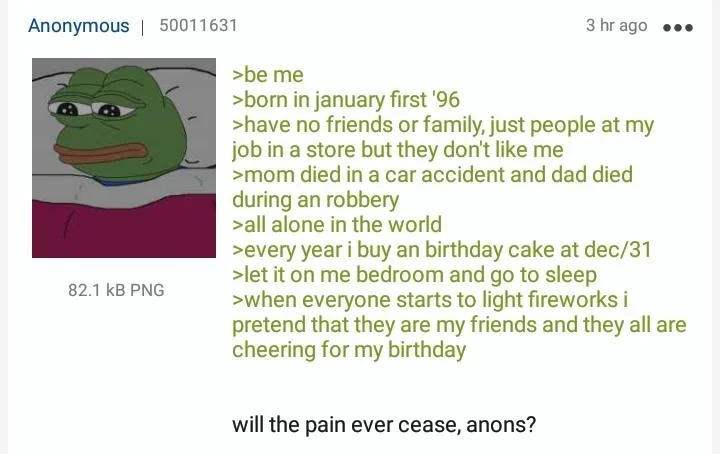
Task: Click the 'every year i buy an birthday cake' line
Action: [442, 250]
